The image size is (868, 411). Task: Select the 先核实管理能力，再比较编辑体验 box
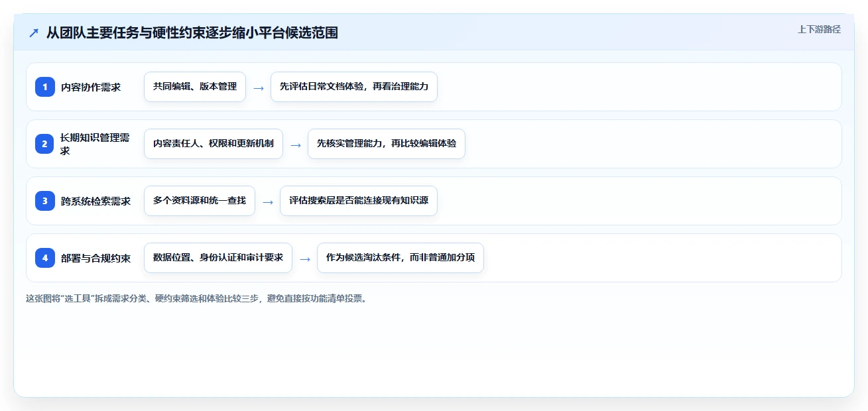(x=387, y=144)
